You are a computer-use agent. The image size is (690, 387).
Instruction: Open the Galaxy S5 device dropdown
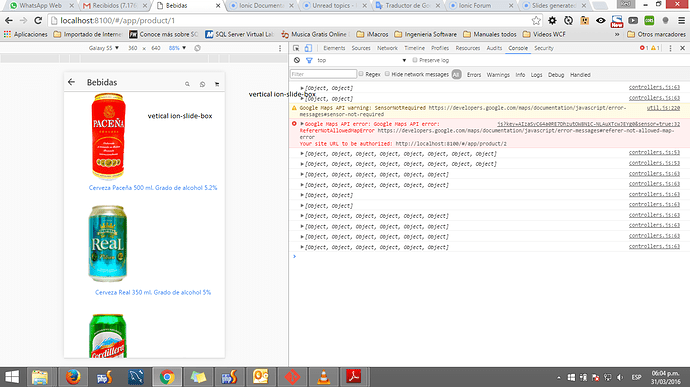tap(103, 48)
